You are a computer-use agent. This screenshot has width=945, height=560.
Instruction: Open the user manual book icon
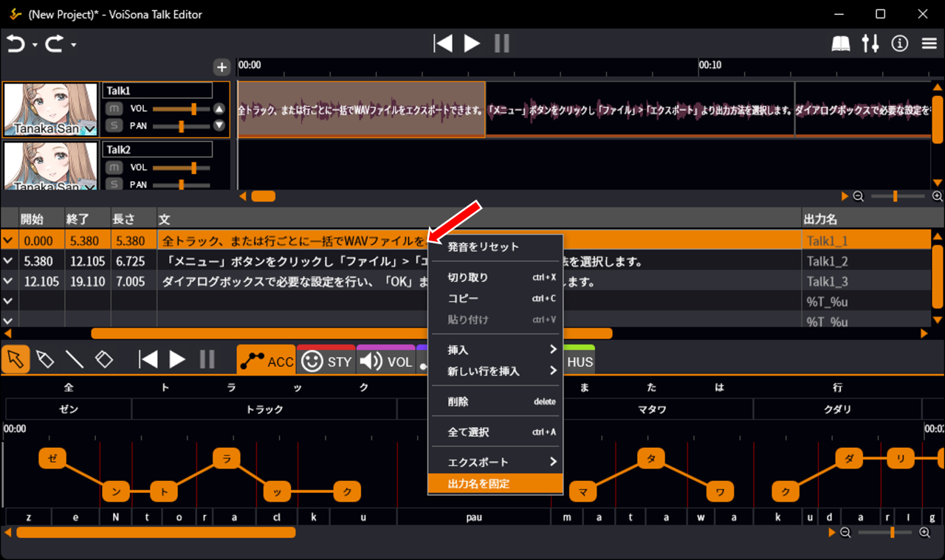[841, 44]
